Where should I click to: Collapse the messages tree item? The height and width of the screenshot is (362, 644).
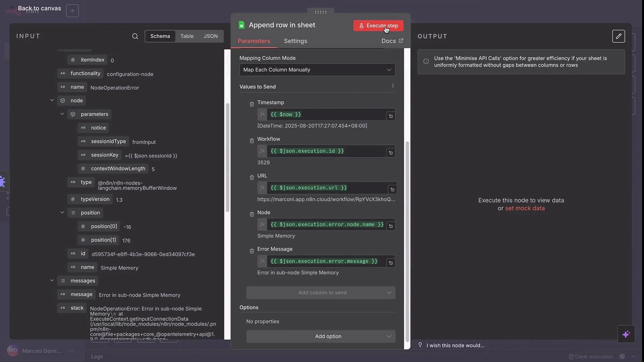click(52, 281)
